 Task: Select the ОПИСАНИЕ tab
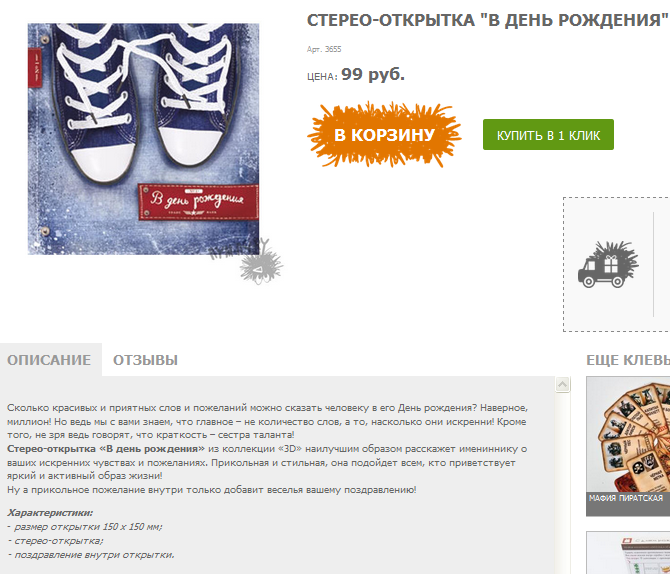coord(49,360)
